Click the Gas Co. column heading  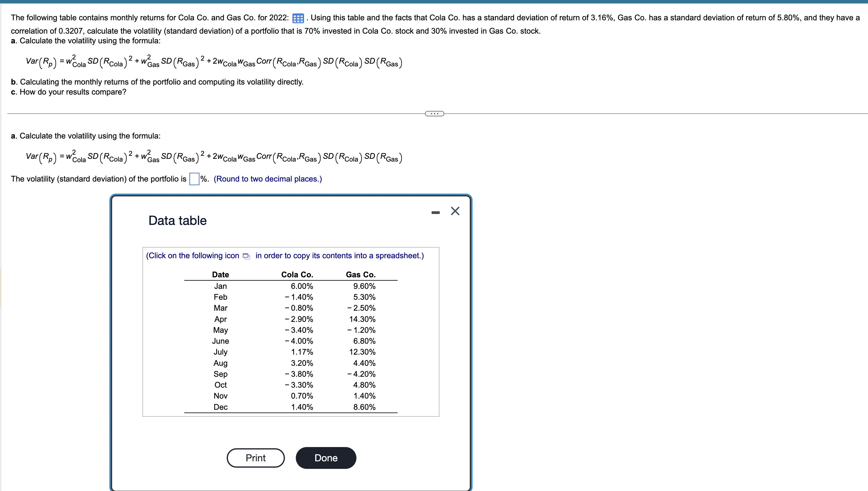coord(360,275)
